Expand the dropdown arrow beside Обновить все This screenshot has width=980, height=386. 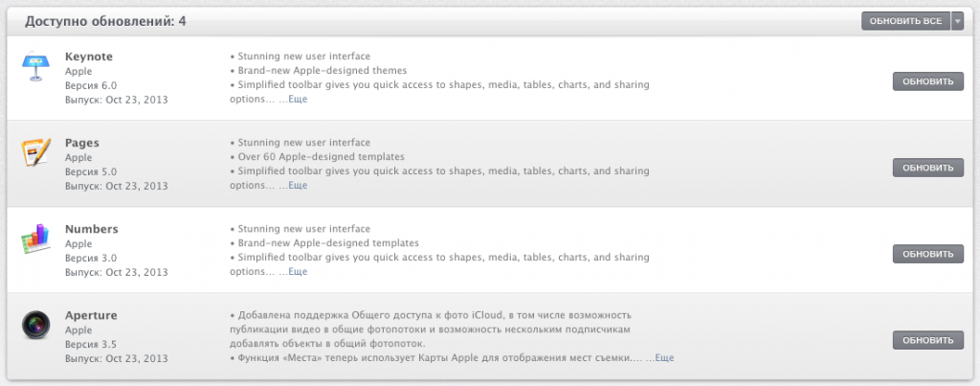coord(957,21)
